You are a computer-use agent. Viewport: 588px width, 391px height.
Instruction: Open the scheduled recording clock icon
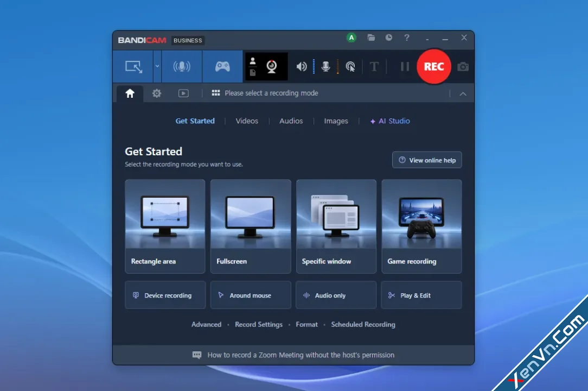(389, 37)
